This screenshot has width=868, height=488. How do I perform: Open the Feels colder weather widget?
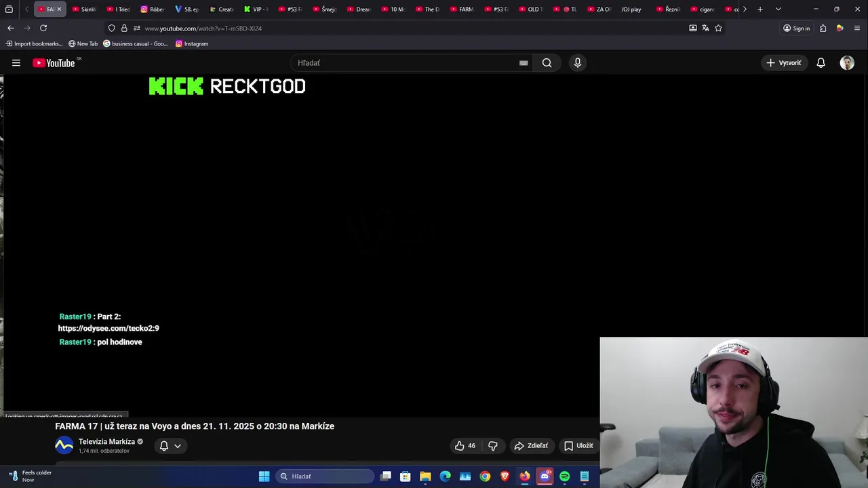pyautogui.click(x=31, y=476)
